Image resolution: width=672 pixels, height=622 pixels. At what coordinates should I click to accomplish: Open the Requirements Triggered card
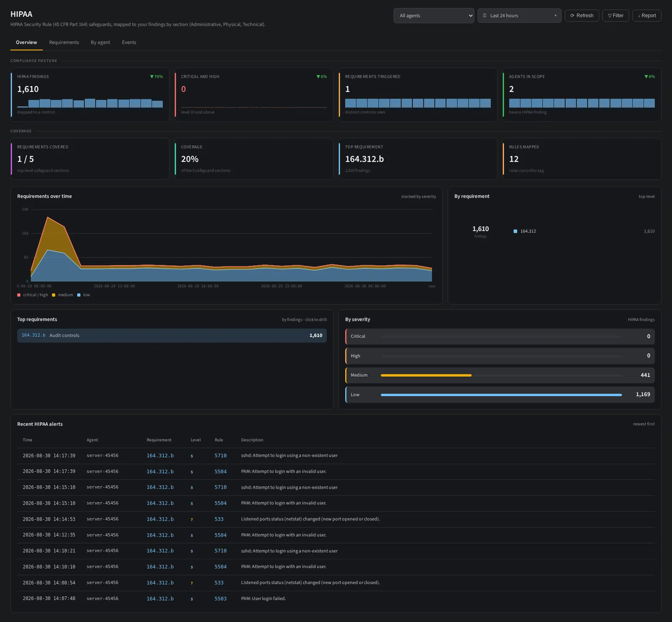pyautogui.click(x=418, y=95)
